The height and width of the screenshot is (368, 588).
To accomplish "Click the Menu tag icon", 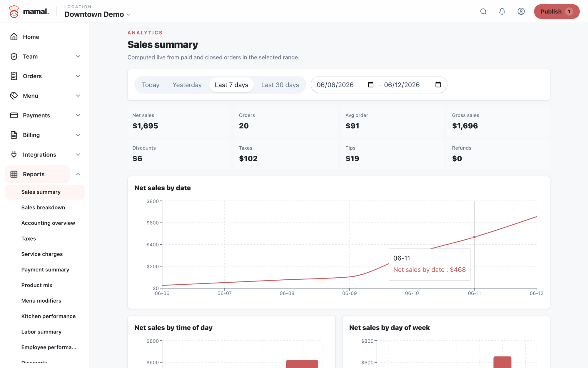I will tap(14, 96).
